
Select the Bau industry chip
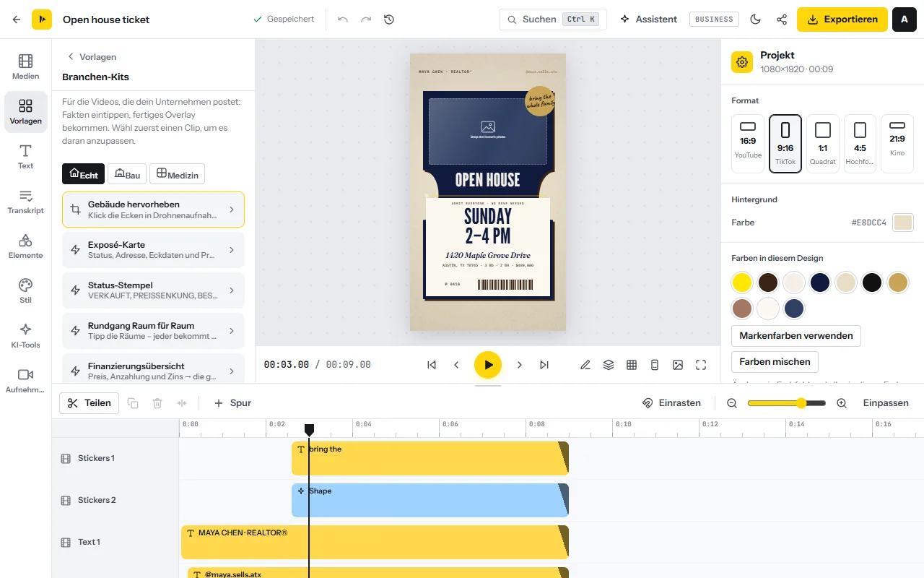click(127, 174)
